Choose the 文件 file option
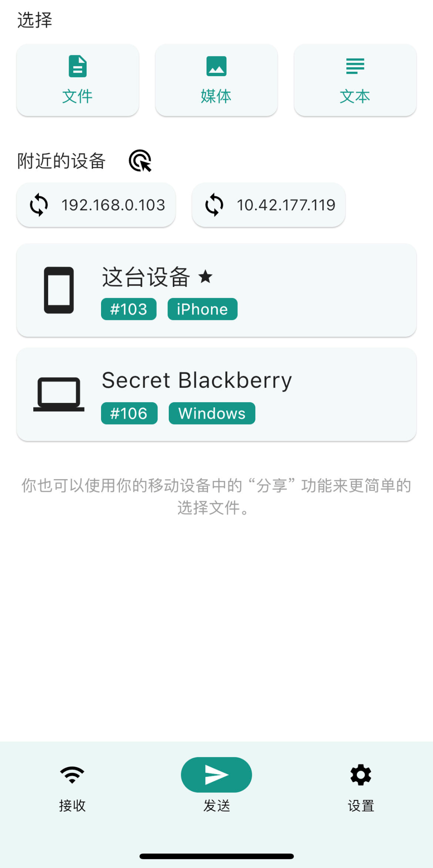This screenshot has height=868, width=433. tap(78, 80)
